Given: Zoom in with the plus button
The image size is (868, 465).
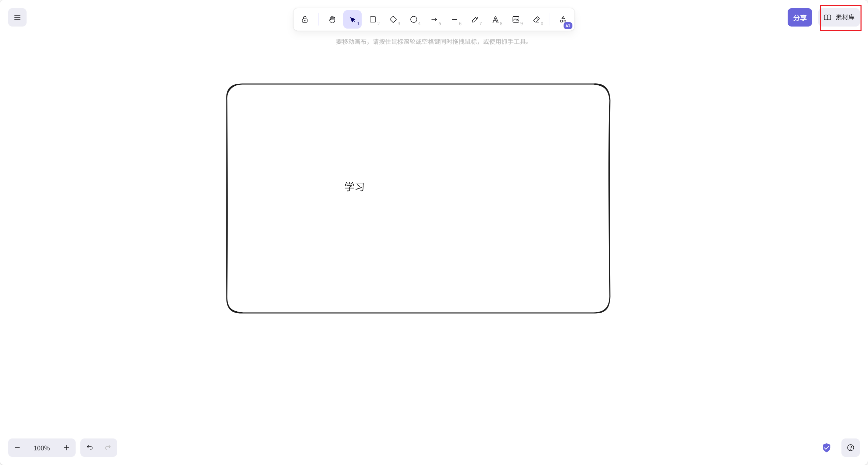Looking at the screenshot, I should click(66, 448).
